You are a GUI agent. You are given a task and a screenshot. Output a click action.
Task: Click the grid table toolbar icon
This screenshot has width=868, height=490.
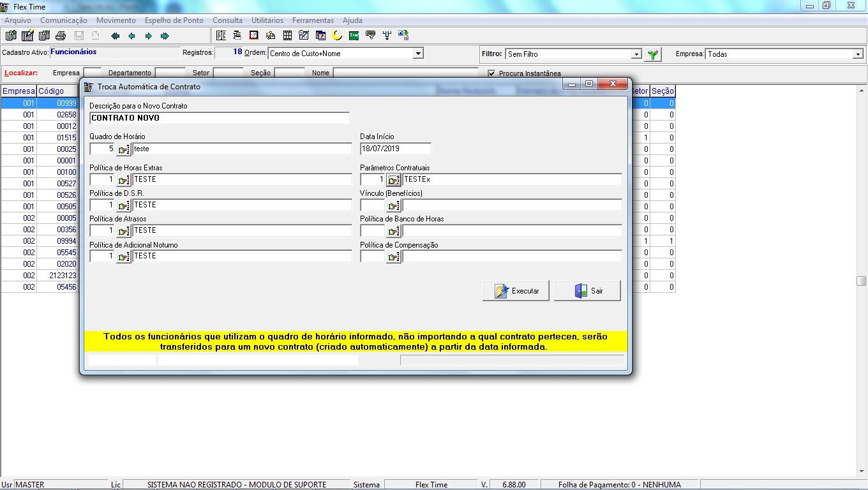coord(287,36)
